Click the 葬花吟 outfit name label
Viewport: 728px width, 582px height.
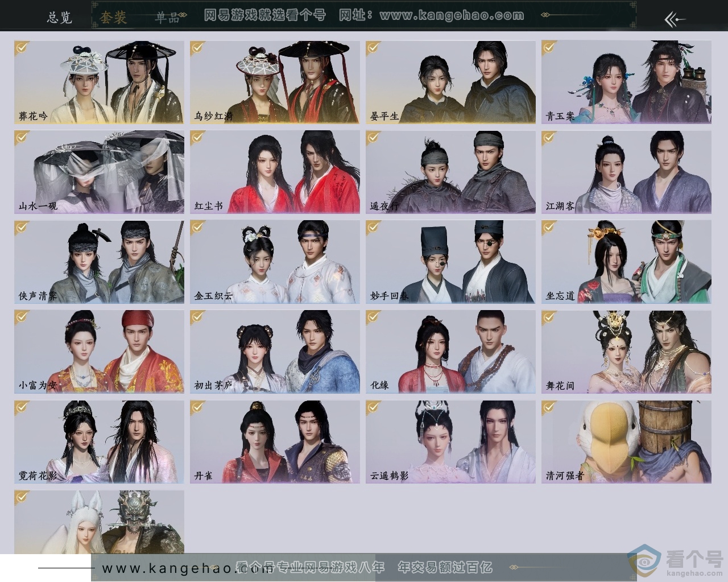[33, 116]
